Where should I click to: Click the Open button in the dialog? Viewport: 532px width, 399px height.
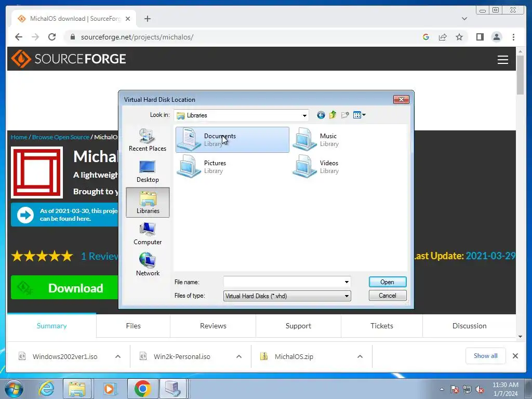[388, 282]
